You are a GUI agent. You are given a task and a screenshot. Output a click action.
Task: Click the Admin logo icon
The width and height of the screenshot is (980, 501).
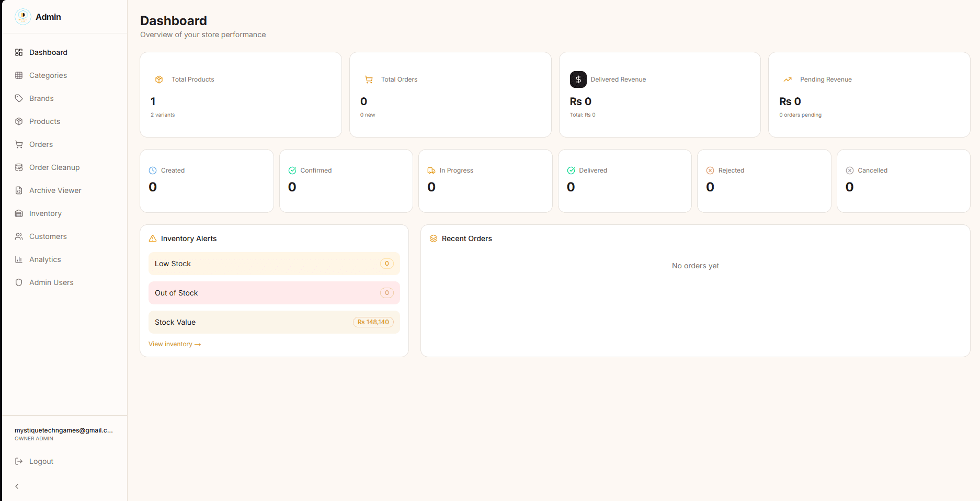click(x=22, y=17)
